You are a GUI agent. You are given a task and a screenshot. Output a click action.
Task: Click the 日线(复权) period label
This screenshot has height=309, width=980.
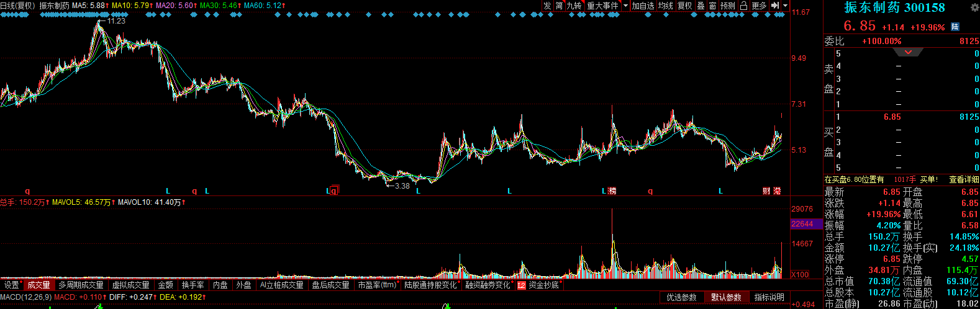tap(17, 6)
